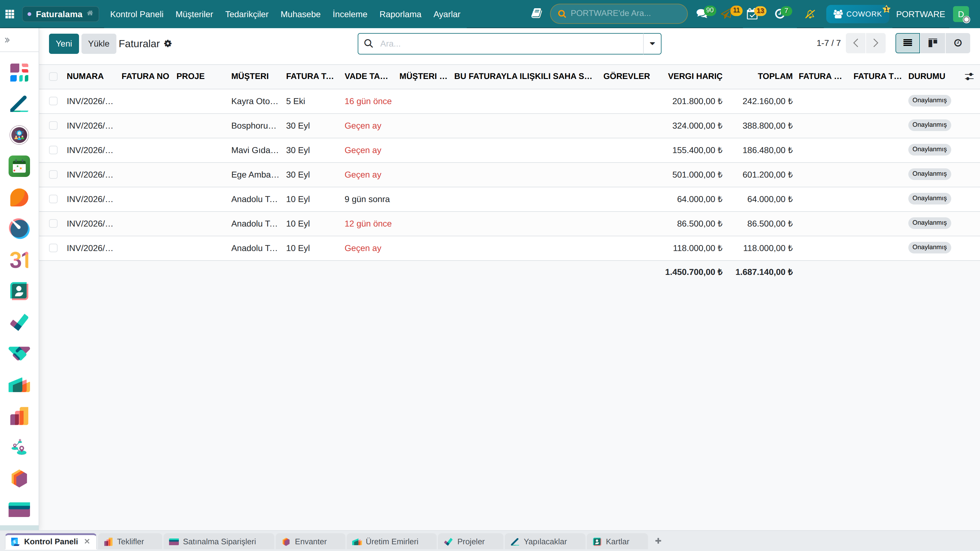Tick the checkbox for the Kayra Oto invoice
This screenshot has width=980, height=551.
coord(53,101)
